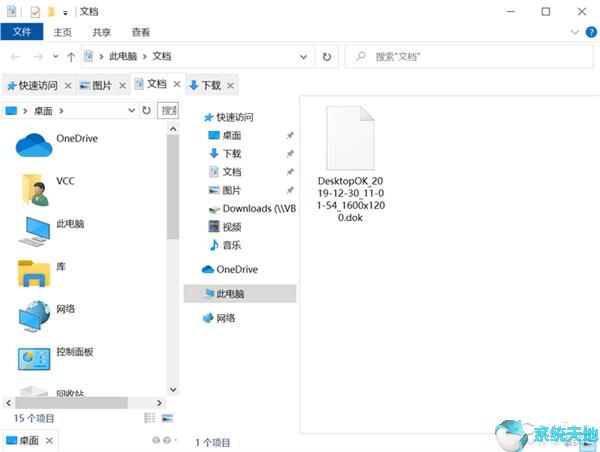Screen dimensions: 600x452
Task: Expand the left pane address dropdown
Action: [x=132, y=111]
